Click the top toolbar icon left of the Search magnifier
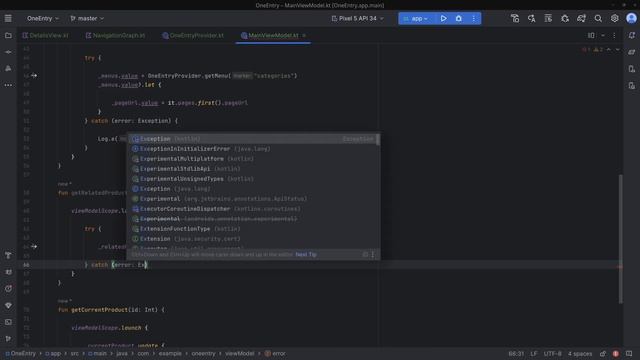Viewport: 640px width, 360px height. [581, 18]
